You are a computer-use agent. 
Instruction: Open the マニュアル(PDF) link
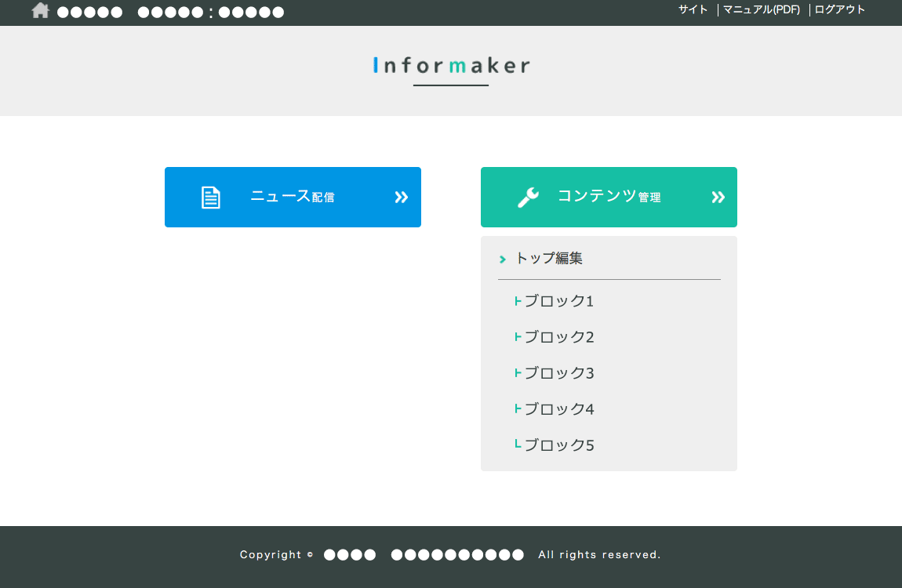pyautogui.click(x=761, y=9)
